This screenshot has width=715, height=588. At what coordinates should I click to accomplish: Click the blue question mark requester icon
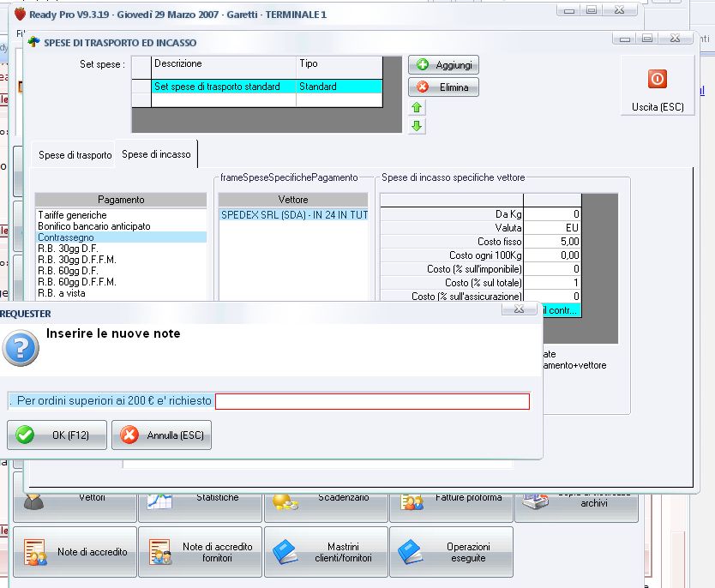point(21,349)
